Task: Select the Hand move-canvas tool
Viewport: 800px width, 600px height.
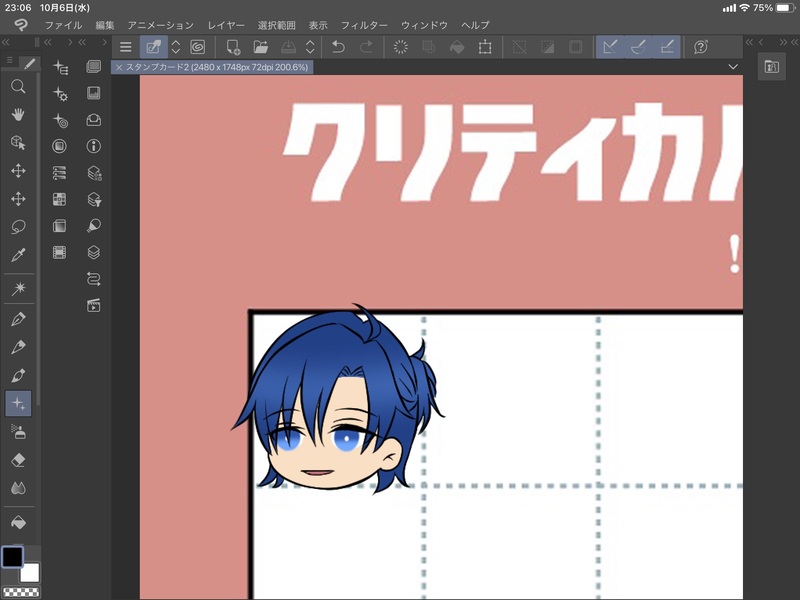Action: point(18,115)
